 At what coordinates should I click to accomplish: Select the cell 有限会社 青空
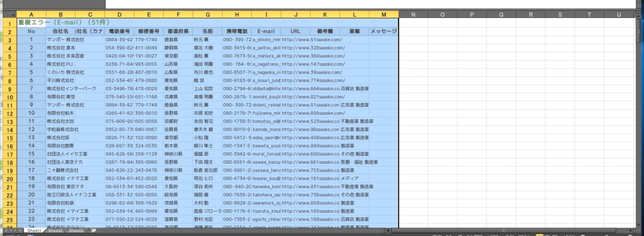[x=61, y=97]
